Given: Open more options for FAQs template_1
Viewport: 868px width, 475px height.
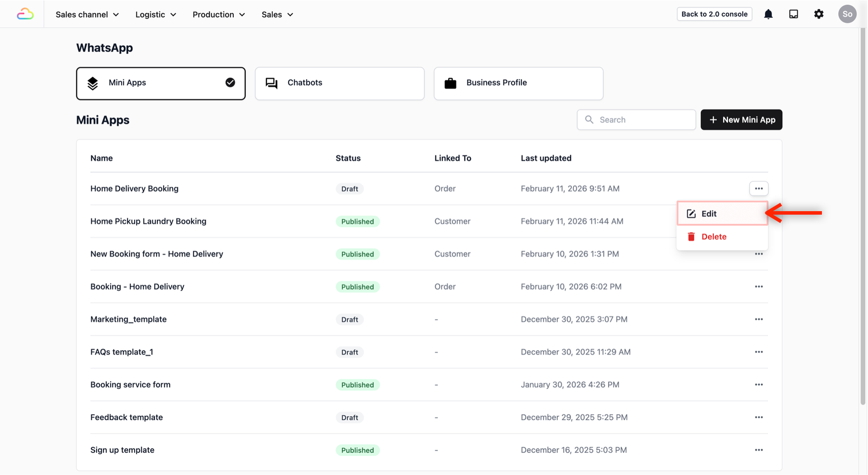Looking at the screenshot, I should tap(758, 352).
